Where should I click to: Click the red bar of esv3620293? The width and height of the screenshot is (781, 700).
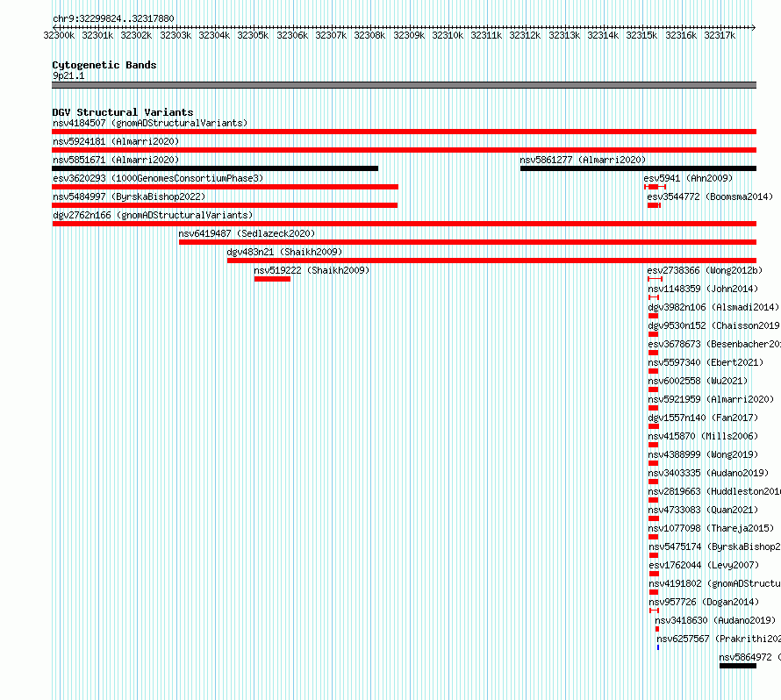coord(226,187)
